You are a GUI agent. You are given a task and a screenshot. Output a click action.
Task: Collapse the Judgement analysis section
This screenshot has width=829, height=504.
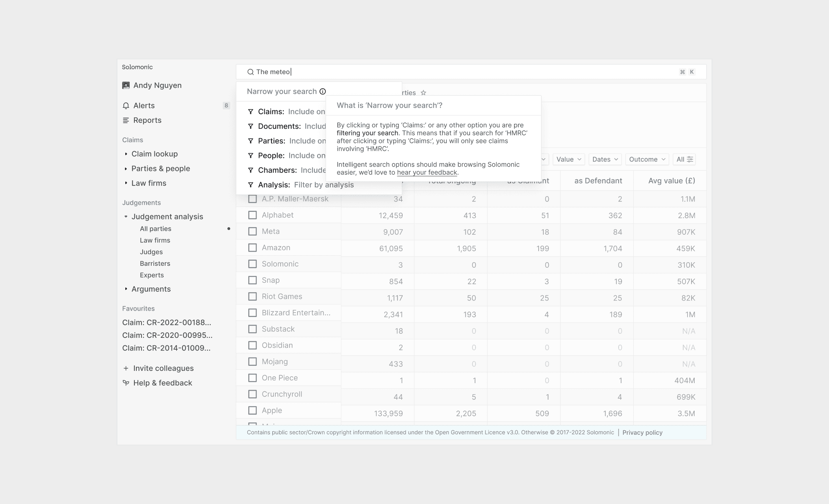click(x=126, y=217)
